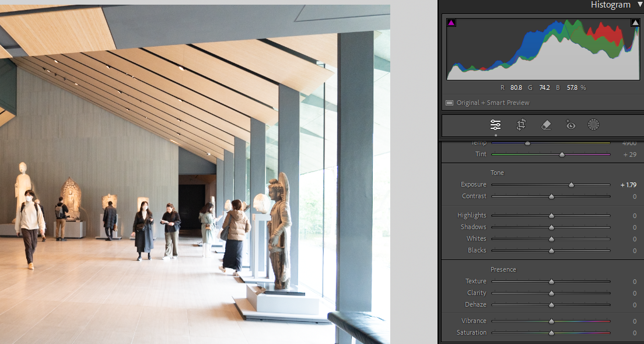Click the Whites slider handle
The height and width of the screenshot is (344, 644).
coord(552,239)
